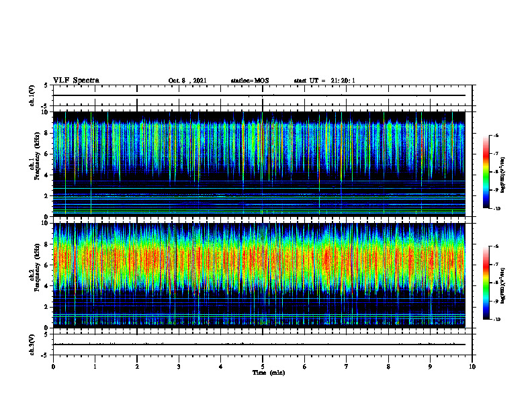Click the "5" minute tick label

(x=263, y=367)
